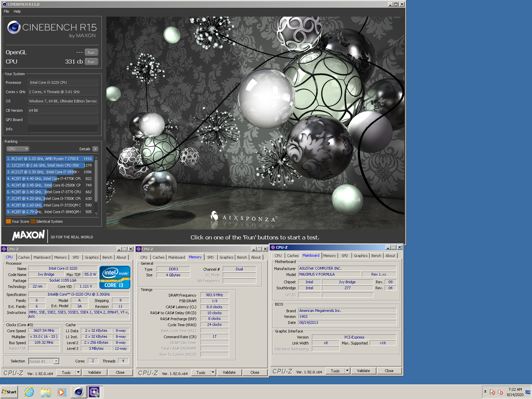Open the ranking CPU type dropdown
This screenshot has height=399, width=532.
[x=18, y=149]
